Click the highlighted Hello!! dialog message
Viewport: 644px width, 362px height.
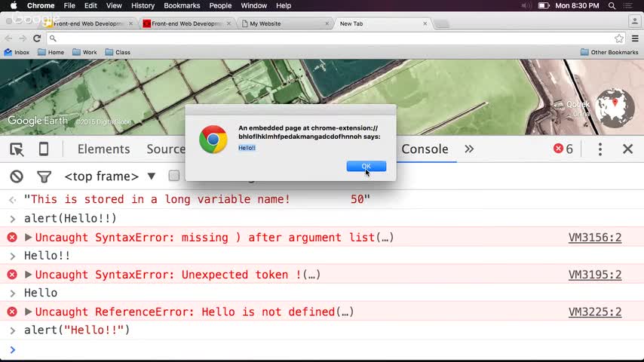[x=247, y=148]
